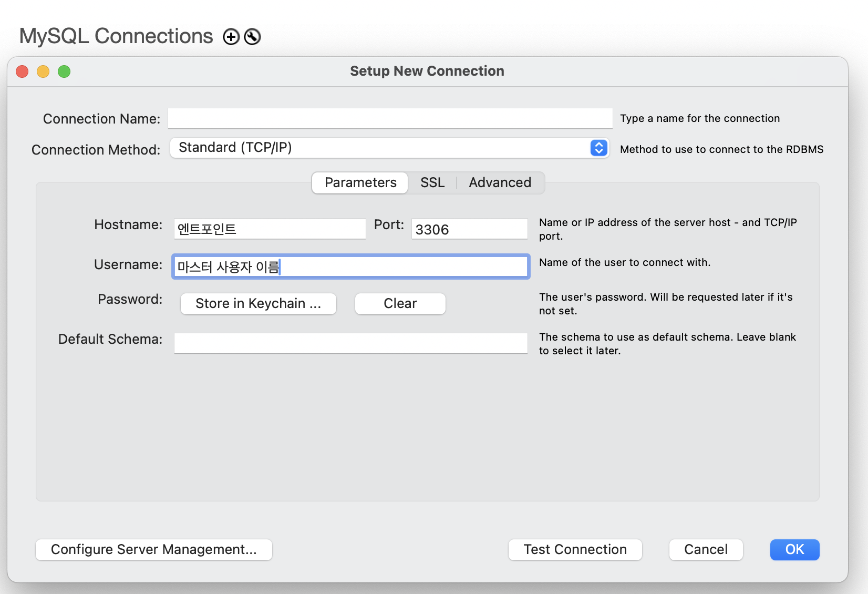868x594 pixels.
Task: Close the Setup New Connection dialog
Action: (22, 71)
